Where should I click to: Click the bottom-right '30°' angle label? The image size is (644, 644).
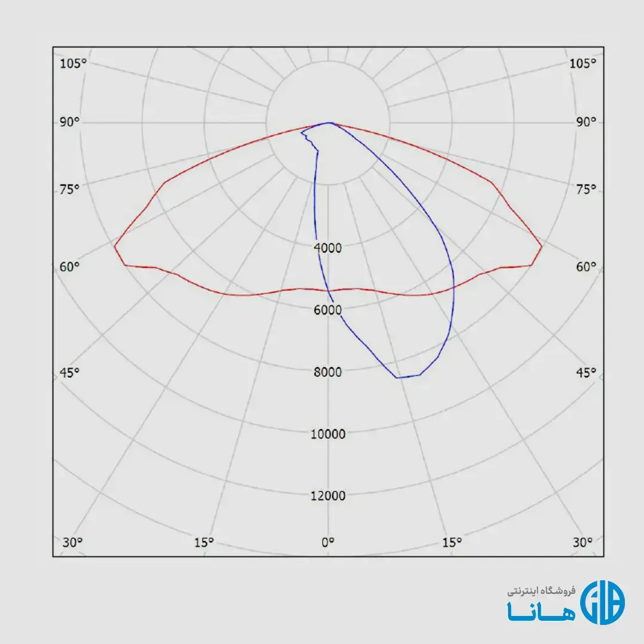pos(583,543)
